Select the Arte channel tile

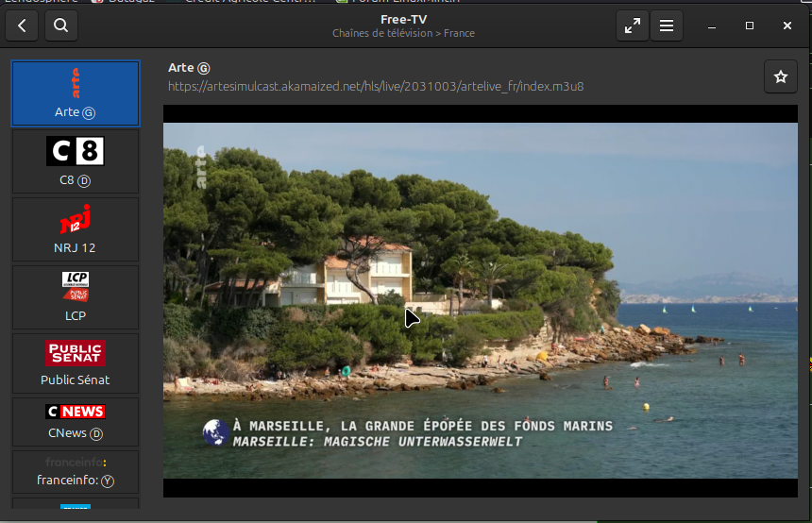coord(76,93)
